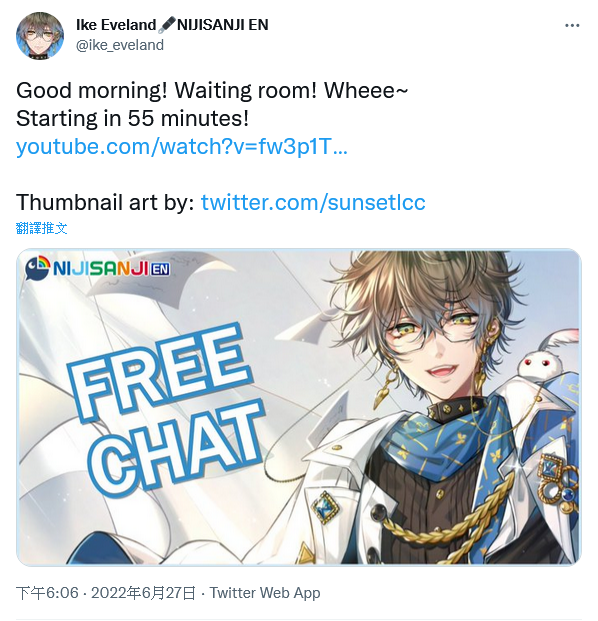This screenshot has height=621, width=598.
Task: Click the 2022年6月27日 post date
Action: pos(143,593)
